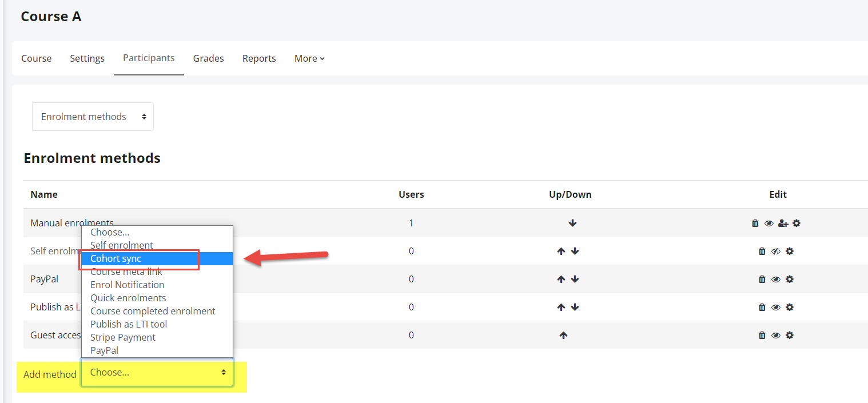
Task: Delete the Guest access method
Action: [762, 335]
